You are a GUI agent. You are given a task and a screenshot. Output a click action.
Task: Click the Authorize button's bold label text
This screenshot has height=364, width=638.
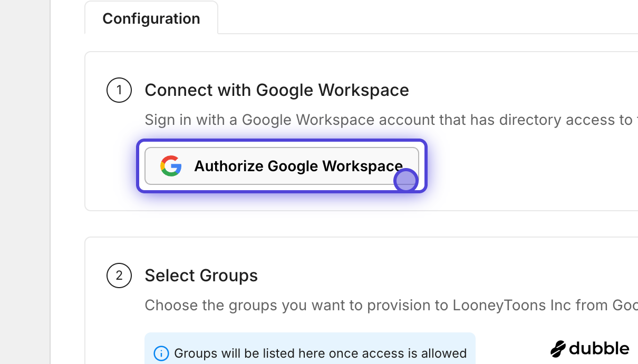point(298,166)
